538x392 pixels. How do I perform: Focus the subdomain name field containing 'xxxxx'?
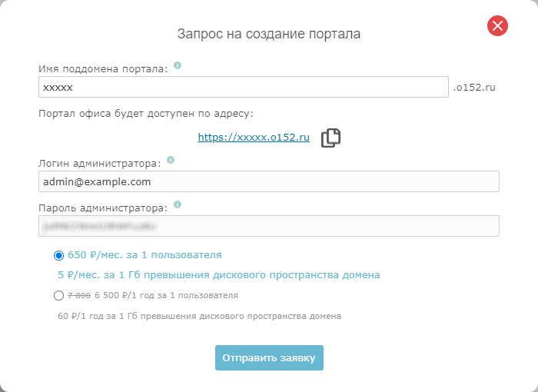tap(242, 88)
